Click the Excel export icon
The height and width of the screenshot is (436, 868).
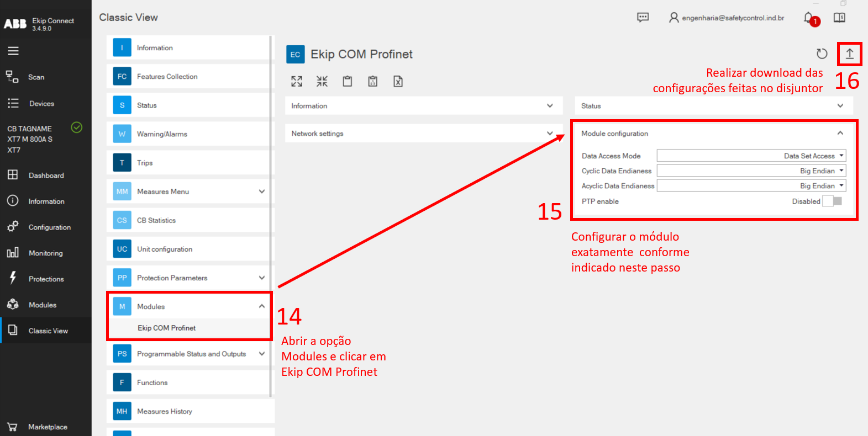click(x=398, y=82)
